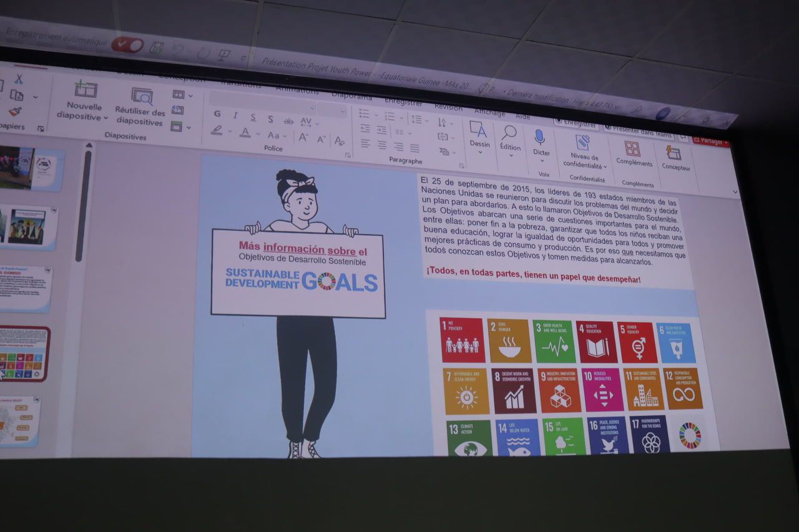Click the line spacing icon

418,119
